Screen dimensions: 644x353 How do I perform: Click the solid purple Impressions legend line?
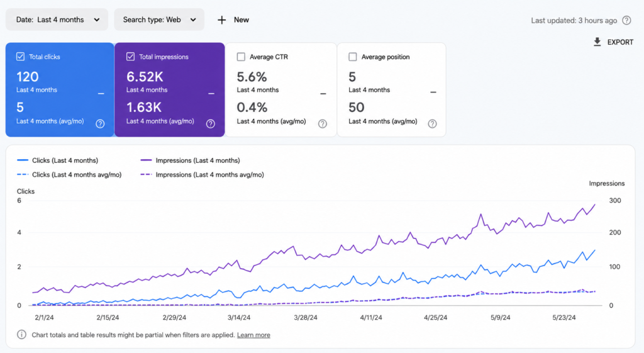point(146,160)
